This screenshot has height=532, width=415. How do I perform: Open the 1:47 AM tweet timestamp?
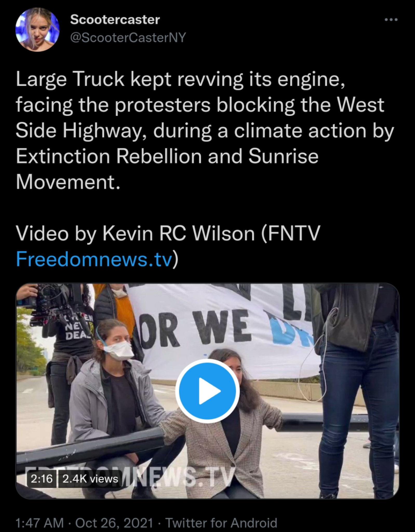(x=39, y=523)
